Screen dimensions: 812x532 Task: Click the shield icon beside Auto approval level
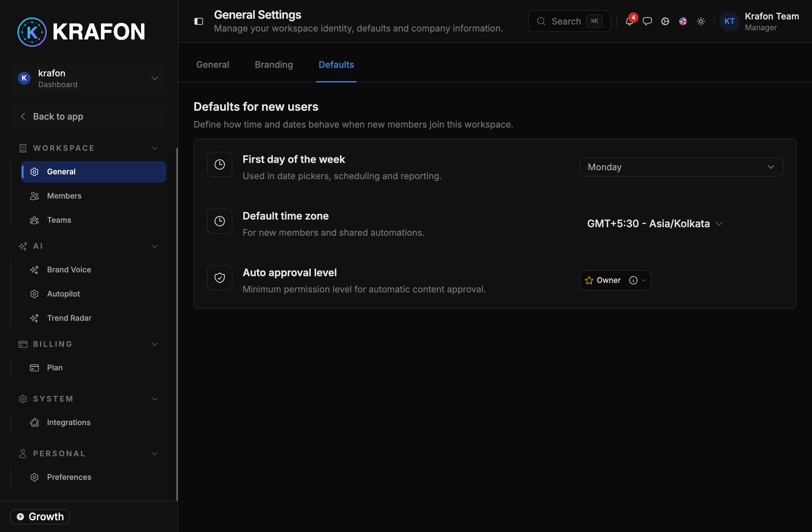(220, 278)
